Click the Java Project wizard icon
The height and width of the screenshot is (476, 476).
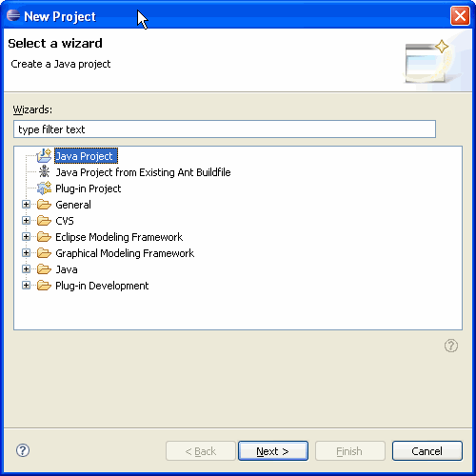point(44,156)
